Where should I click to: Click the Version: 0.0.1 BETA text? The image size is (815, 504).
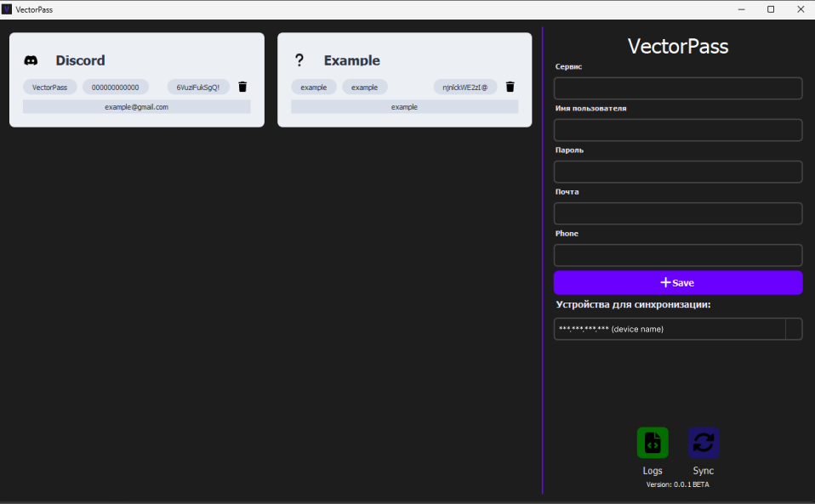tap(678, 484)
